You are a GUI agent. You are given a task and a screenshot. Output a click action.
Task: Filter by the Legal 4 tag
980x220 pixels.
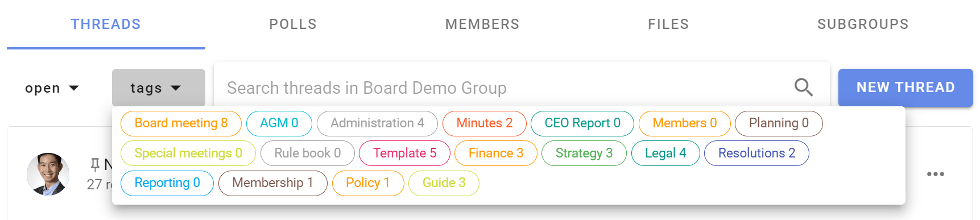point(665,153)
